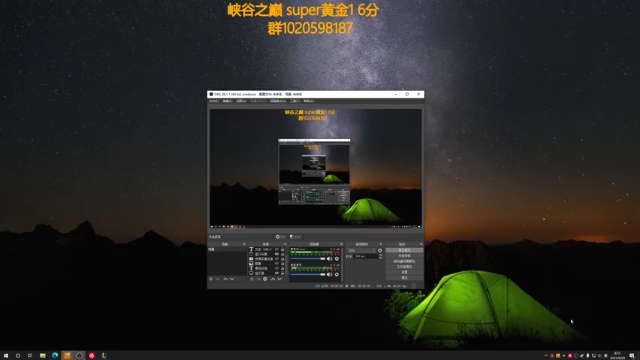Open the scene transition type dropdown

pos(362,250)
